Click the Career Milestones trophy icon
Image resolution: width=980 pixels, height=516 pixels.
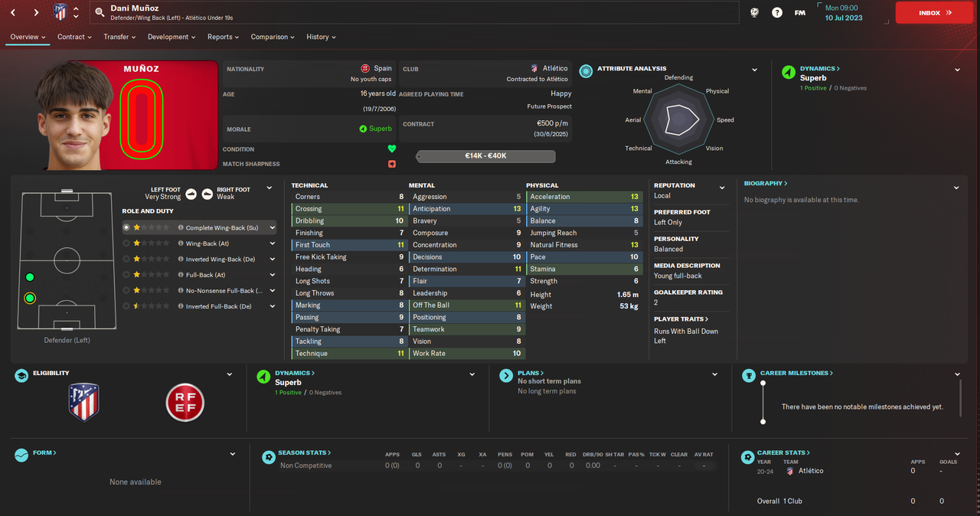748,375
